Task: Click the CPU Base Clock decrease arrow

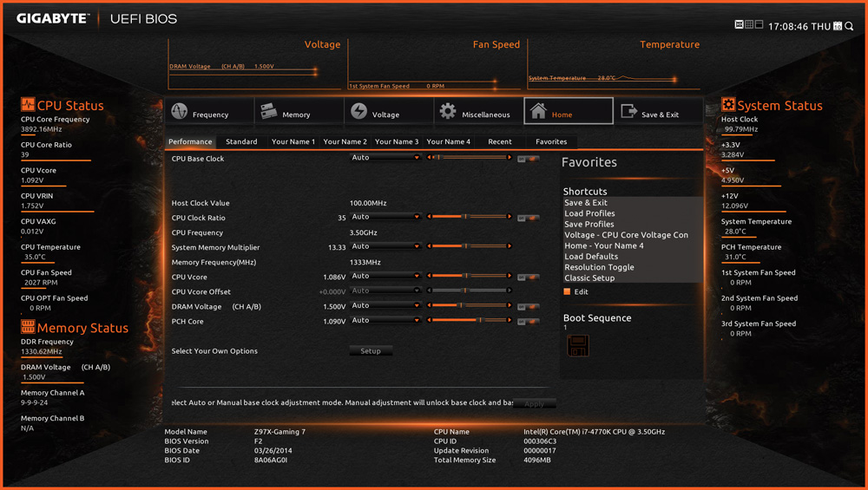Action: click(429, 158)
